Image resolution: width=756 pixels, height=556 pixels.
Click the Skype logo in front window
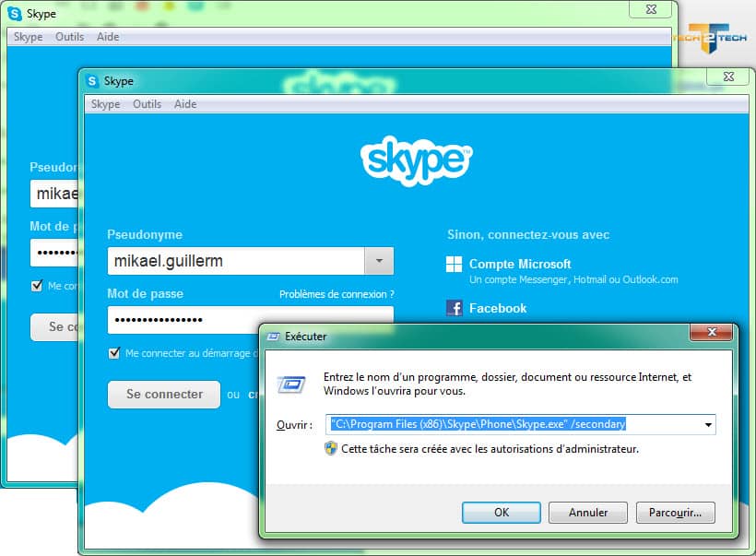click(x=416, y=163)
